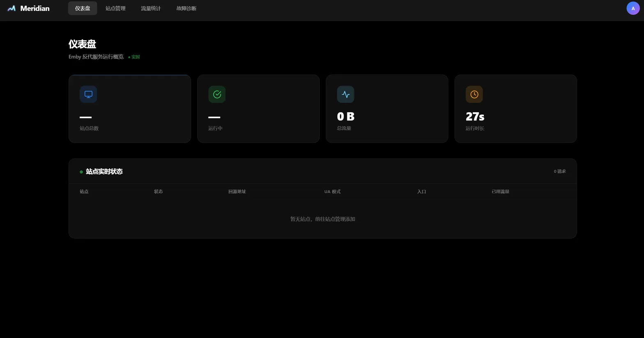The height and width of the screenshot is (338, 644).
Task: Switch to the 站点管理 tab
Action: coord(115,8)
